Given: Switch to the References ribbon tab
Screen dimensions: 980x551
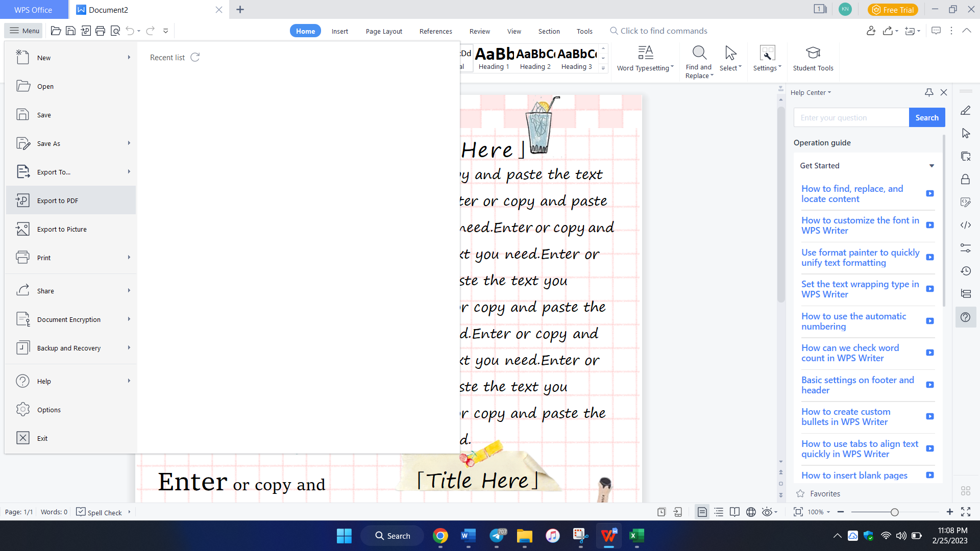Looking at the screenshot, I should tap(435, 31).
